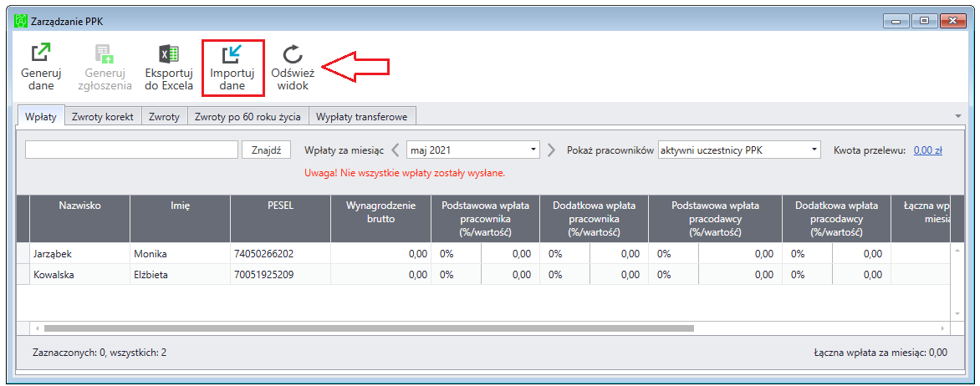980x386 pixels.
Task: Open the aktywni uczestnicy PPK dropdown
Action: 739,150
